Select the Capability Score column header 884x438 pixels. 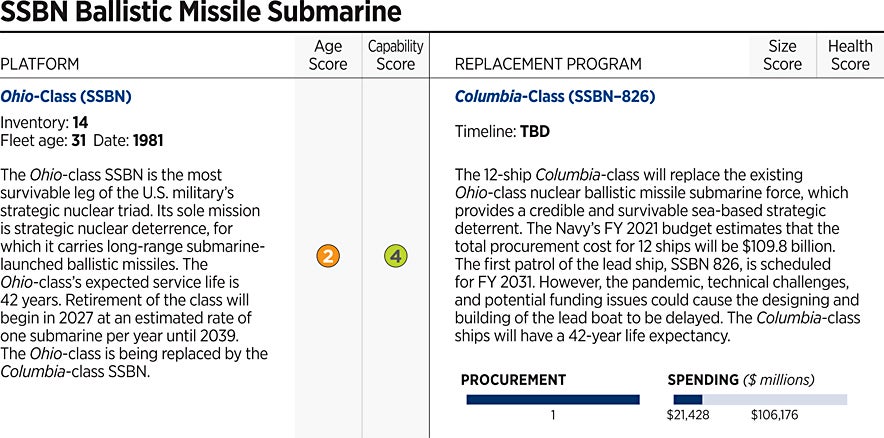click(396, 55)
